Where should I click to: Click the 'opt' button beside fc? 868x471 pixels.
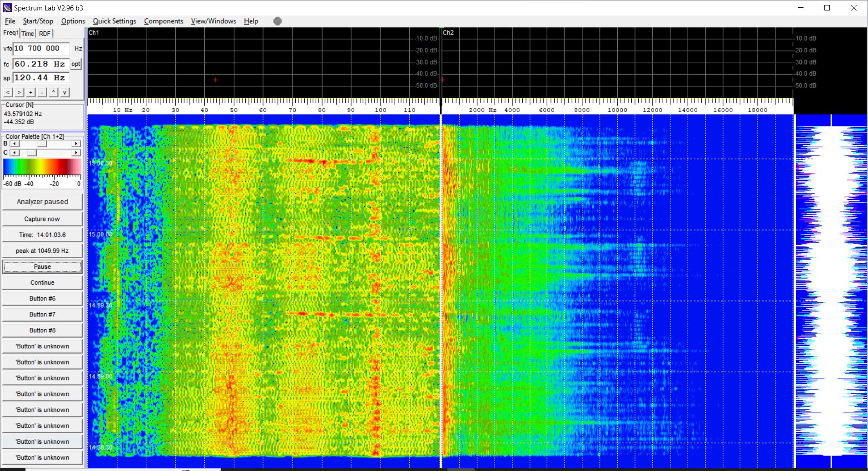(x=76, y=64)
